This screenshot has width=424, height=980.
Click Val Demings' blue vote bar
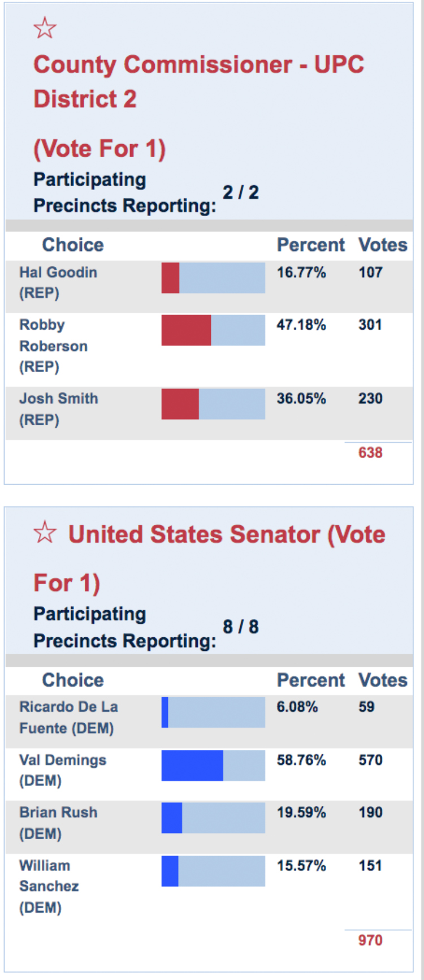click(192, 765)
